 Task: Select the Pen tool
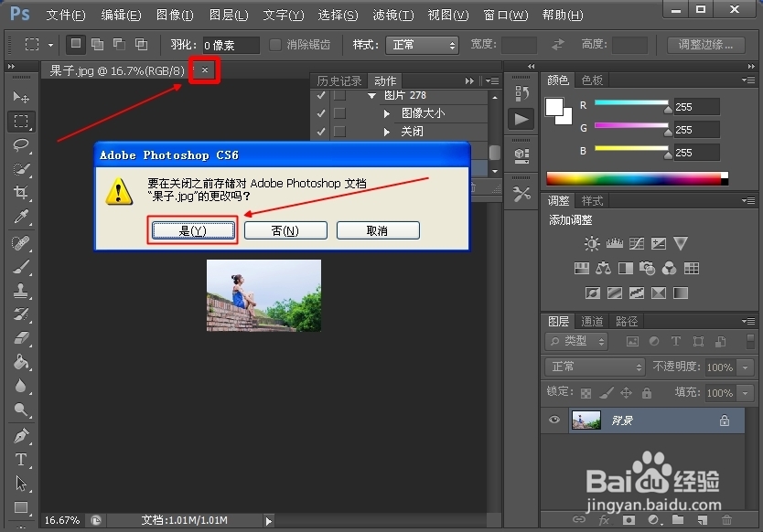pyautogui.click(x=20, y=436)
